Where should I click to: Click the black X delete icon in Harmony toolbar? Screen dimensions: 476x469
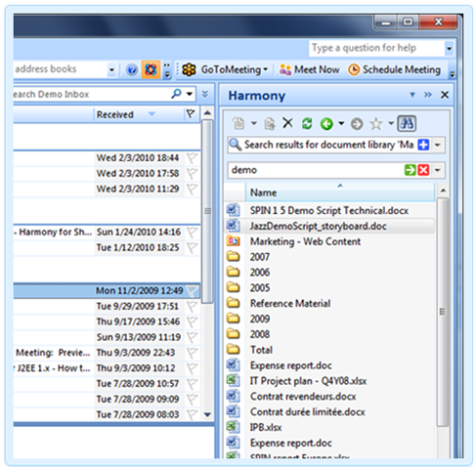[287, 123]
